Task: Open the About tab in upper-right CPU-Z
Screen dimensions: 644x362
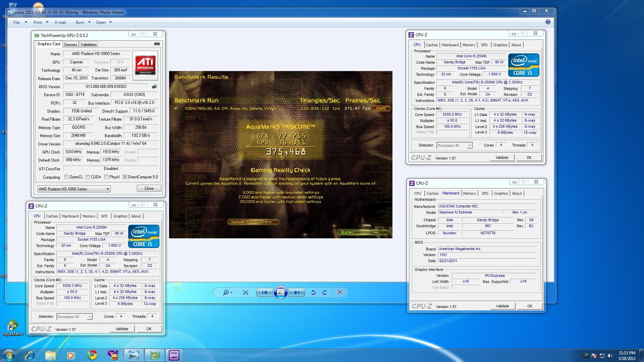Action: pyautogui.click(x=516, y=45)
